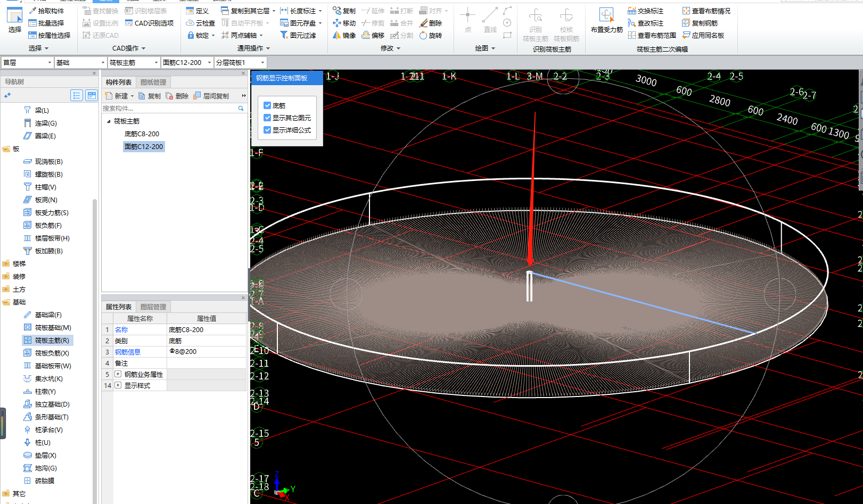Select 底筋C8-200 in component list

142,134
